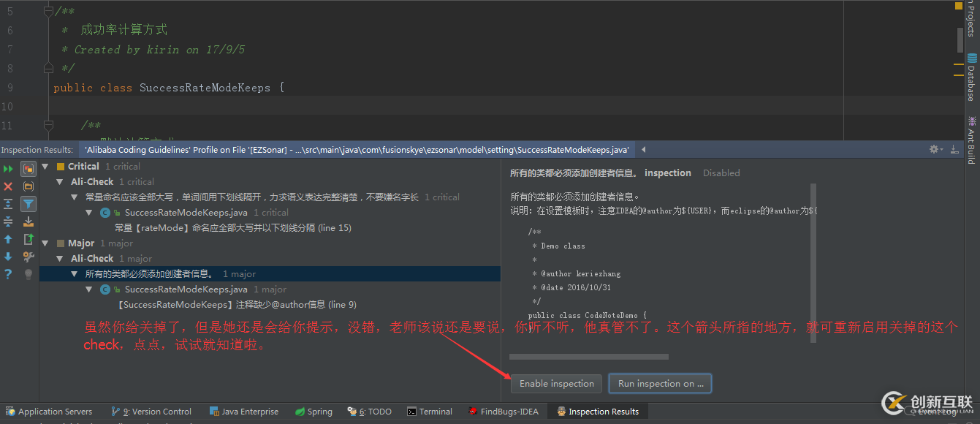Toggle group by directory icon

coord(29,186)
